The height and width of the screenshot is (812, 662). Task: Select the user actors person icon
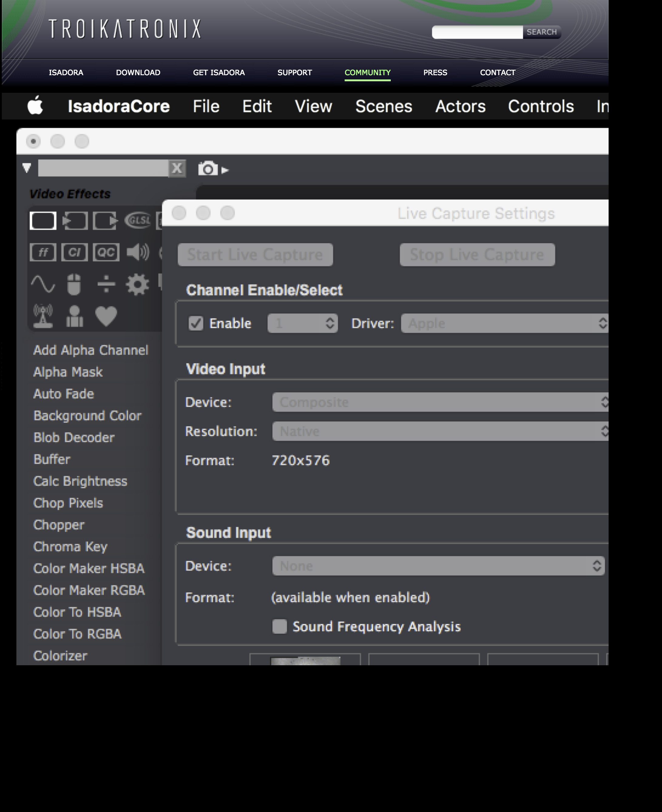coord(74,316)
